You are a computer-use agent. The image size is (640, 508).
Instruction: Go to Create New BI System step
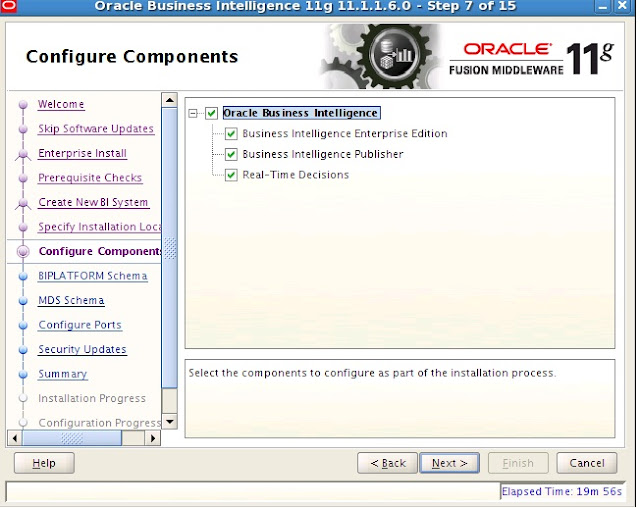click(x=93, y=202)
